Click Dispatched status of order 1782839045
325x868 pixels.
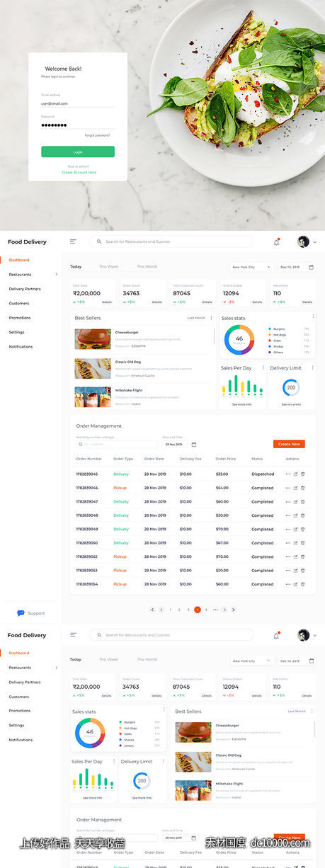(263, 474)
